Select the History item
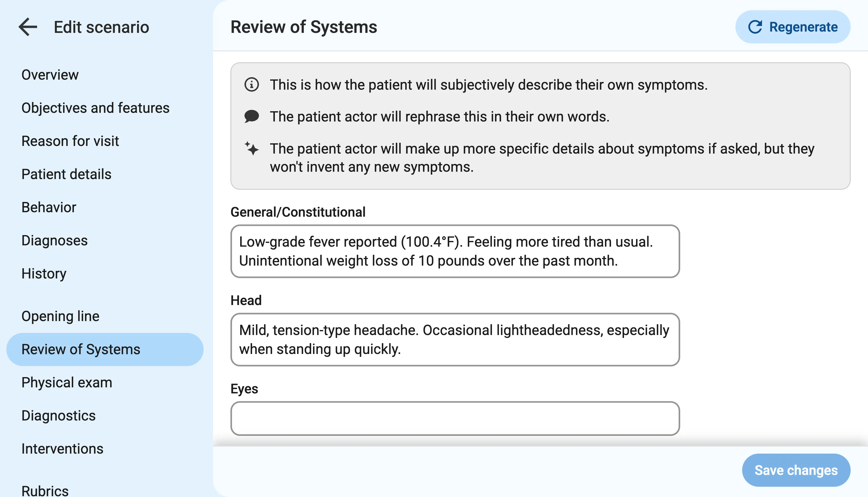The width and height of the screenshot is (868, 497). [44, 273]
